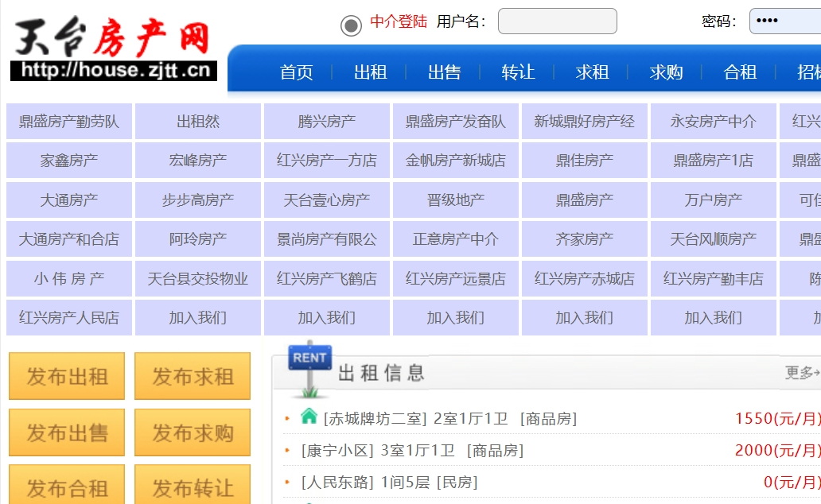Screen dimensions: 821x504
Task: Open agency link 万户房产
Action: [x=713, y=200]
